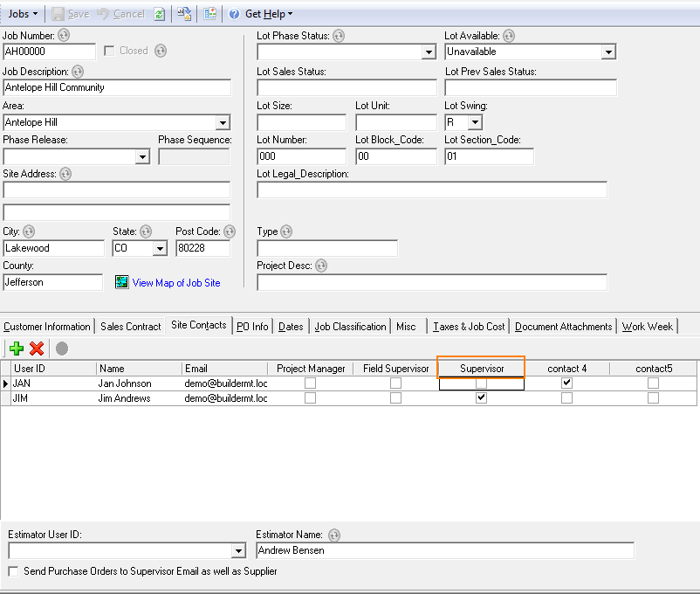The height and width of the screenshot is (594, 700).
Task: Expand the Estimator User ID dropdown
Action: 238,551
